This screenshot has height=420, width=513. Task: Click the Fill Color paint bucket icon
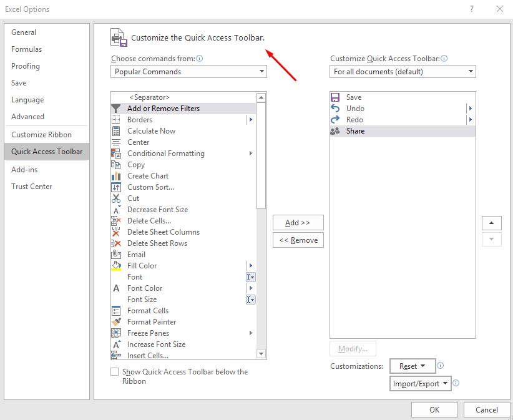(116, 266)
